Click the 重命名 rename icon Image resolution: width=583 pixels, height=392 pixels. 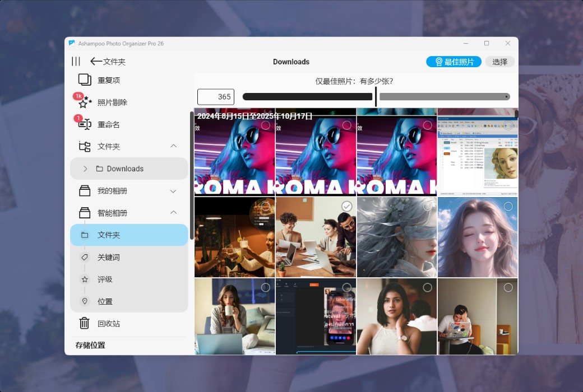85,124
